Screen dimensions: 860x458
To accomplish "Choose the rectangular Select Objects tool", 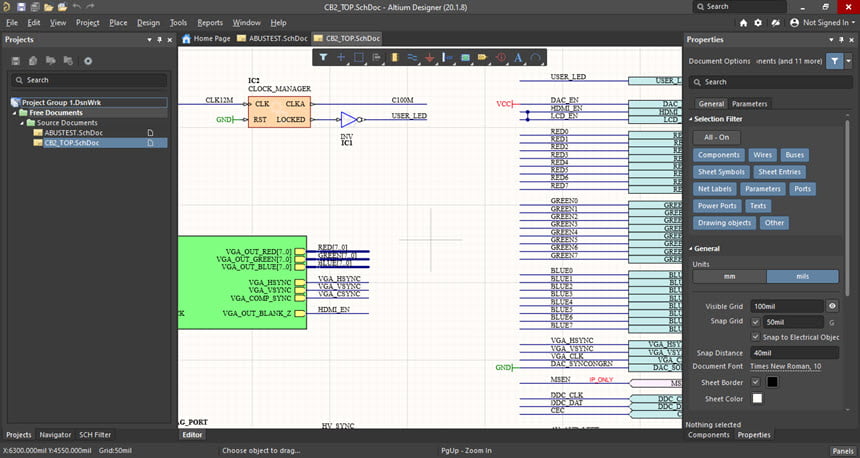I will (359, 57).
